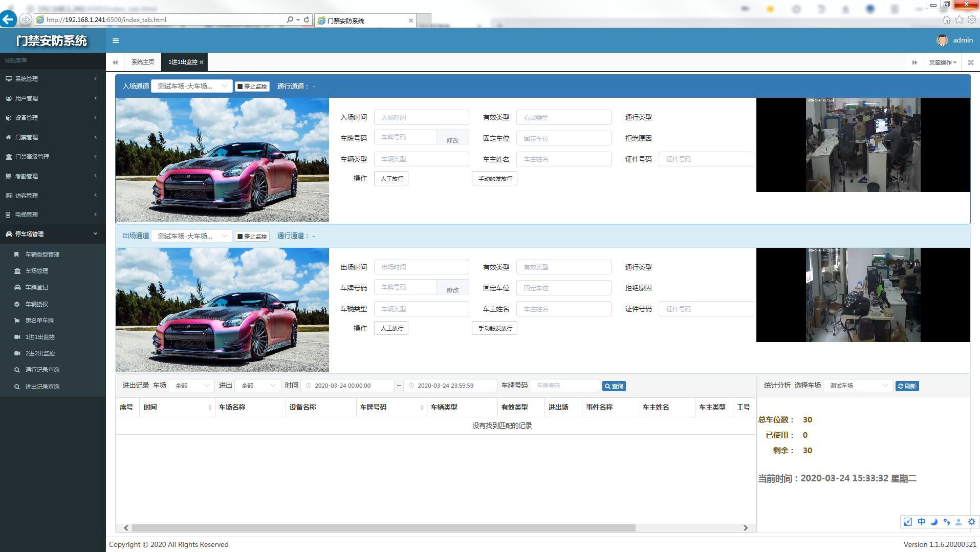Toggle the hamburger sidebar menu icon

coord(116,41)
